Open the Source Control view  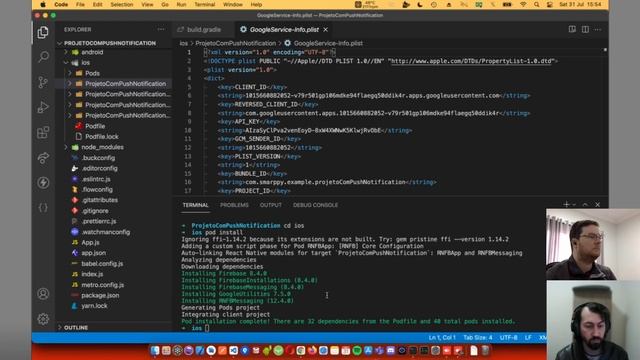coord(43,82)
